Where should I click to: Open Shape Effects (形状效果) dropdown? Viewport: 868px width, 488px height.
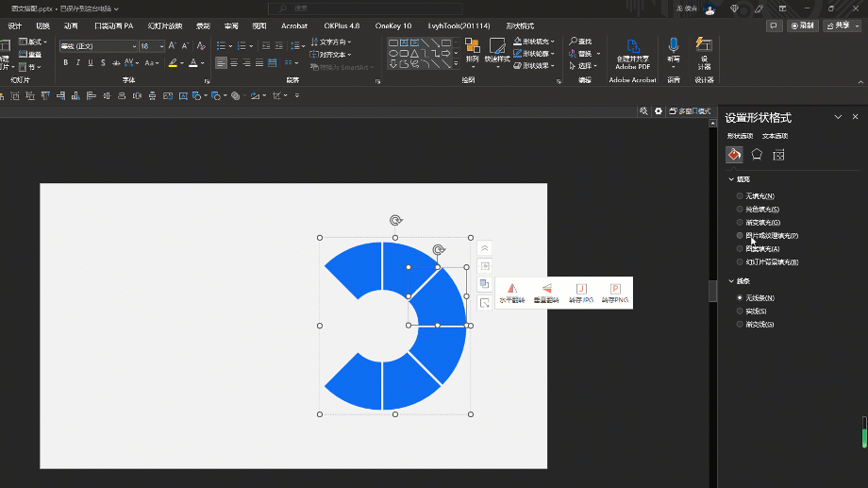534,65
